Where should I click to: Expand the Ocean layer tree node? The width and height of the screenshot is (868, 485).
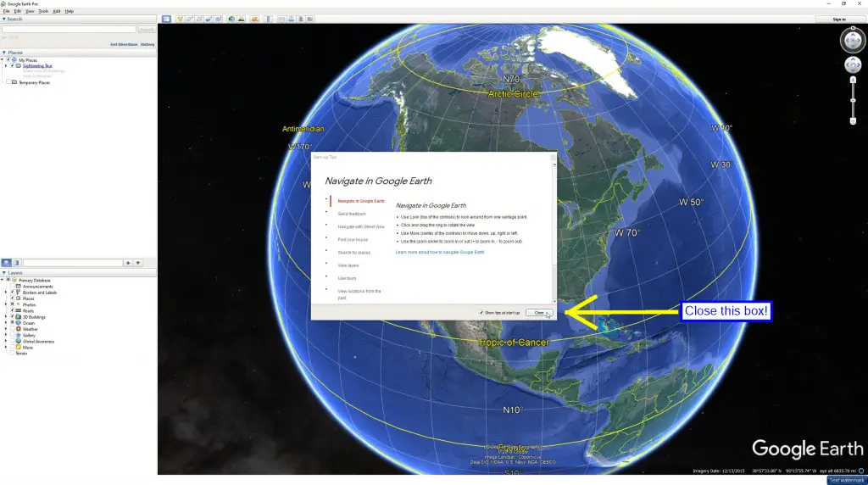(x=6, y=323)
